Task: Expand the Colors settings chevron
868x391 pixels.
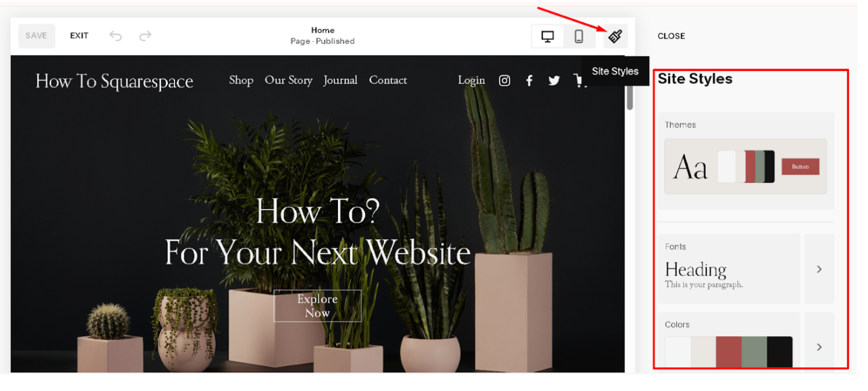Action: point(819,347)
